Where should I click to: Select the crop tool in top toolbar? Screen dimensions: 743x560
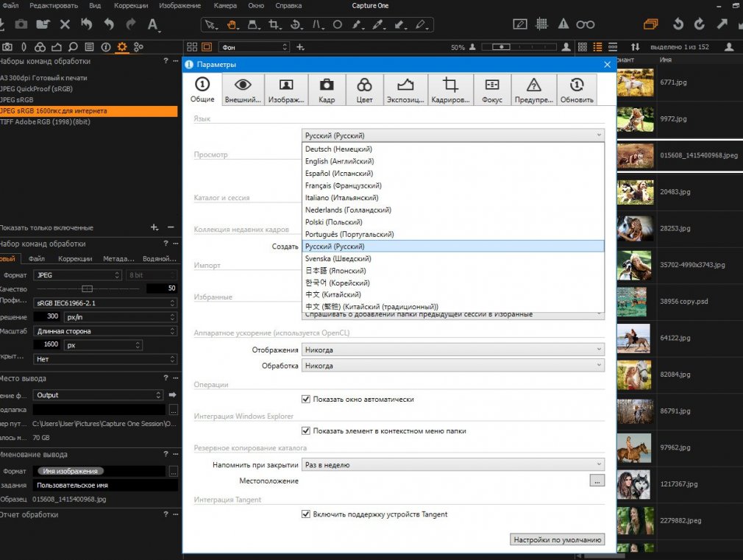click(x=274, y=25)
